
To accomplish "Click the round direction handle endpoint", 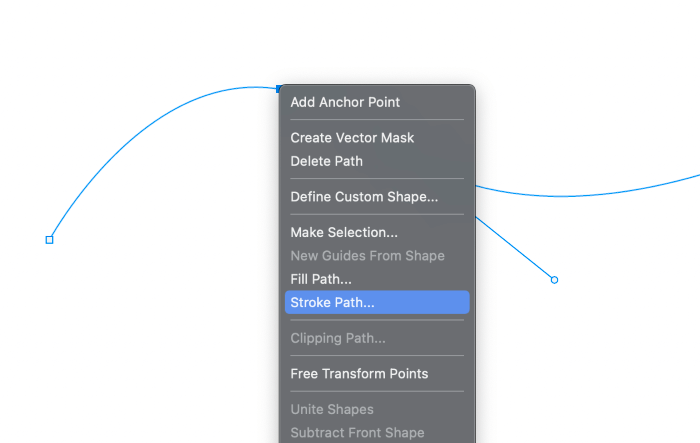I will pyautogui.click(x=554, y=280).
